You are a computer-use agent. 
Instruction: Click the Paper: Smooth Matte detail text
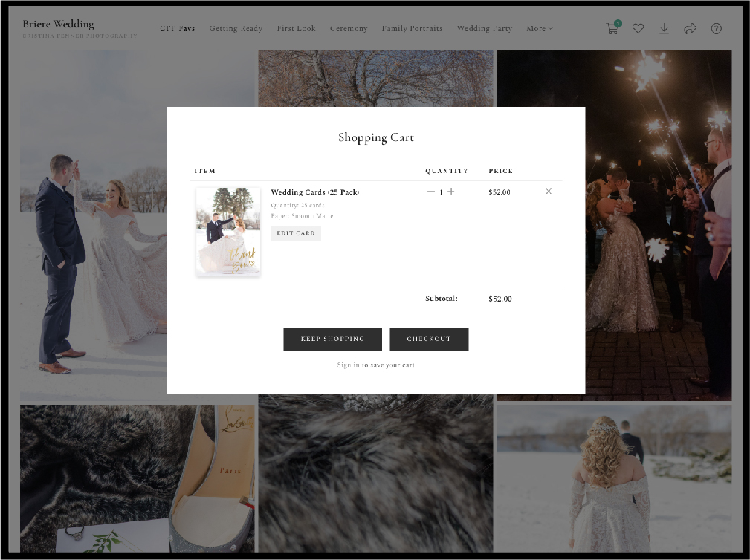[302, 215]
